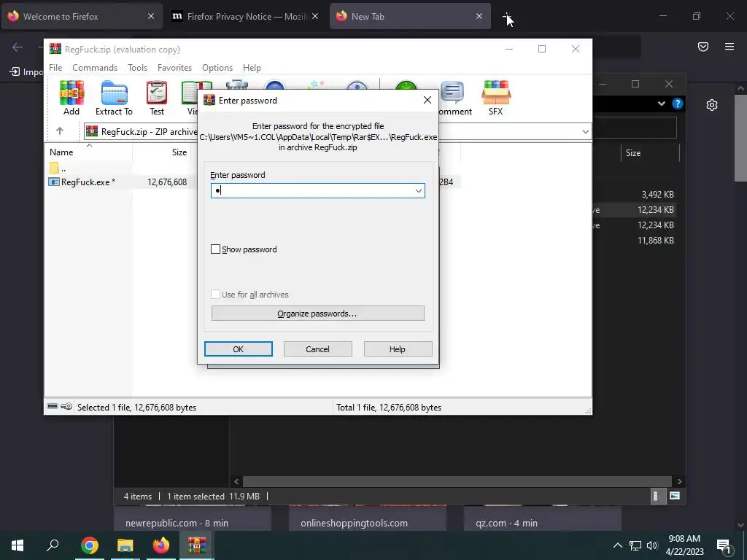Open Firefox application menu hamburger
Image resolution: width=747 pixels, height=560 pixels.
[x=729, y=46]
